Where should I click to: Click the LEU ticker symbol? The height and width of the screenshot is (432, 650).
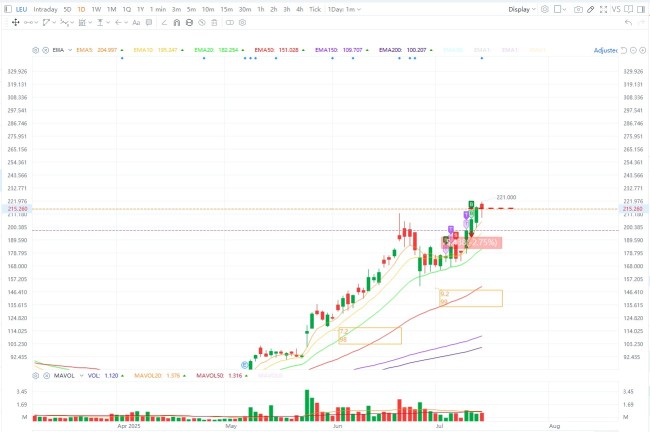point(21,9)
